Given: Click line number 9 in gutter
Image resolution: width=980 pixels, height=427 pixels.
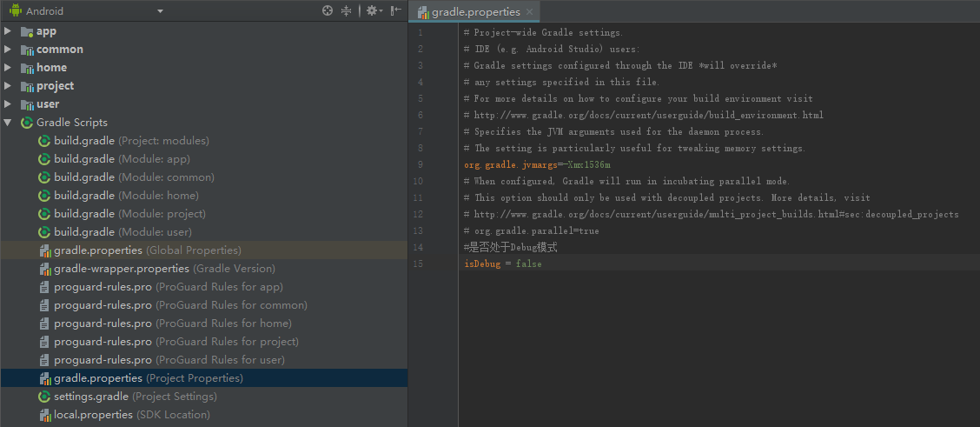Looking at the screenshot, I should click(420, 164).
